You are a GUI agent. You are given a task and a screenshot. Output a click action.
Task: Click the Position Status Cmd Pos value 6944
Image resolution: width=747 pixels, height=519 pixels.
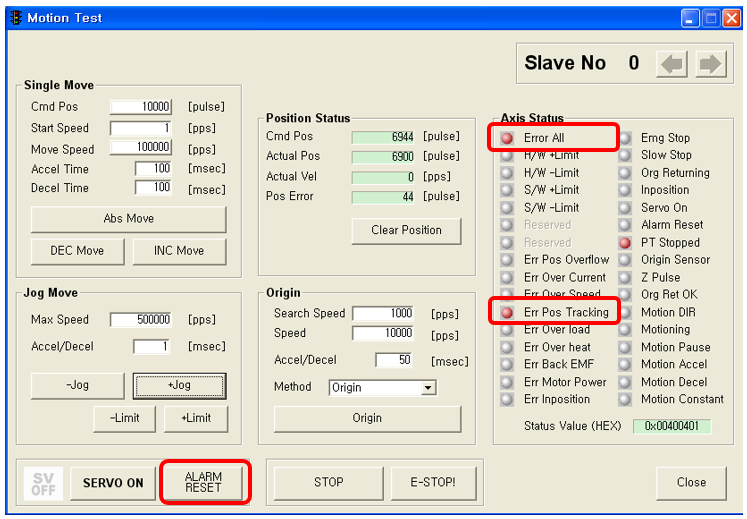coord(383,137)
